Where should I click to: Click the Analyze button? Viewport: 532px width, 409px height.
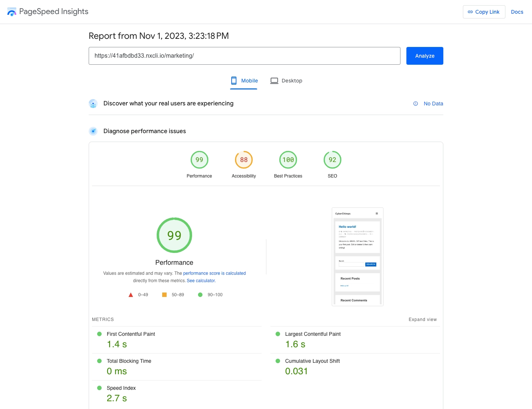pyautogui.click(x=424, y=56)
